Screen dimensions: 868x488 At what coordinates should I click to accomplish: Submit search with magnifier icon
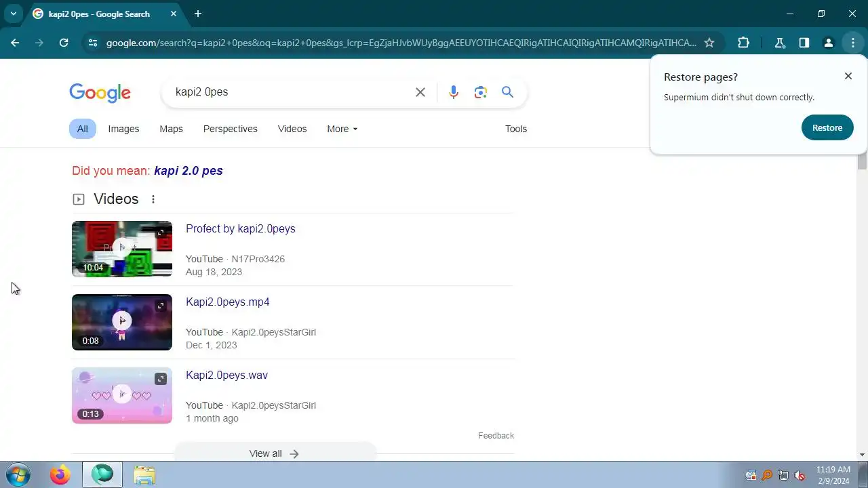[x=507, y=92]
